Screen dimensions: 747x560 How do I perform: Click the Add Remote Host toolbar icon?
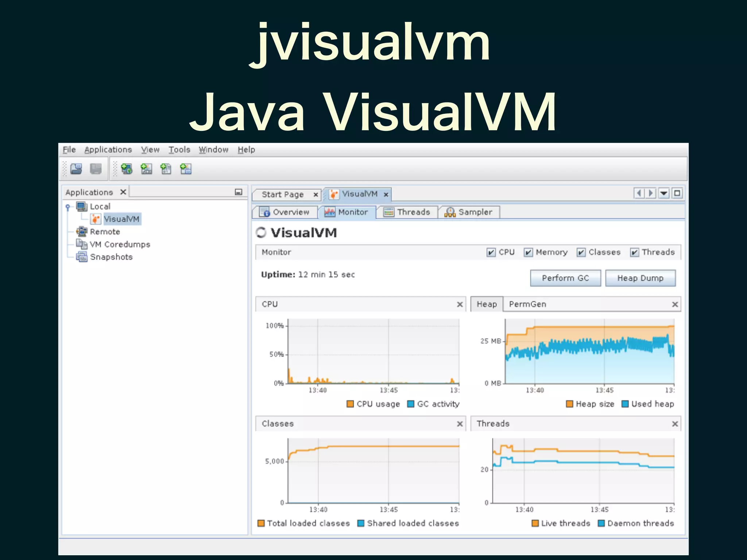(x=127, y=169)
